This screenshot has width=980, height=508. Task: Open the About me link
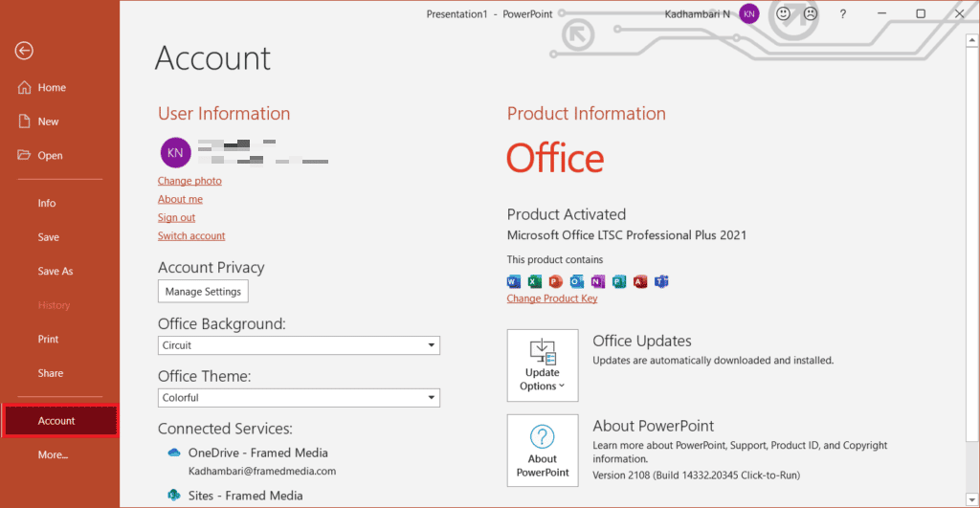(x=180, y=199)
